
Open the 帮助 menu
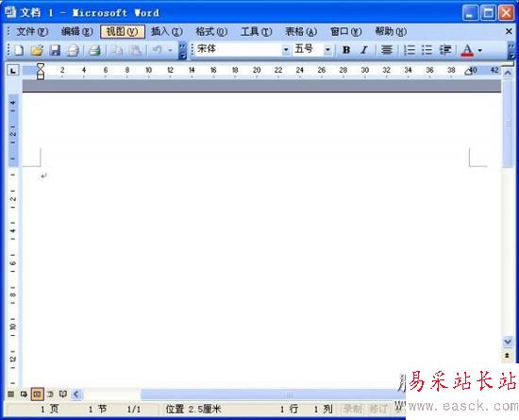[391, 32]
